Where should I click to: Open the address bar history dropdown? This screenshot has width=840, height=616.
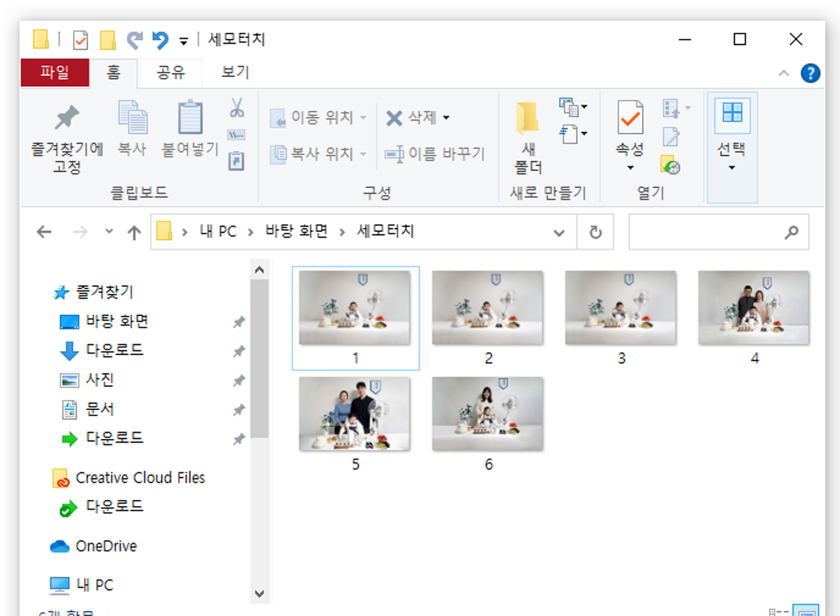(559, 233)
